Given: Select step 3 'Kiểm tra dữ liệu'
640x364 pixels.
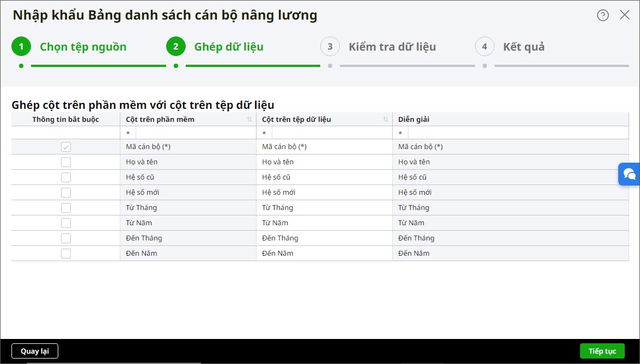Looking at the screenshot, I should tap(392, 47).
